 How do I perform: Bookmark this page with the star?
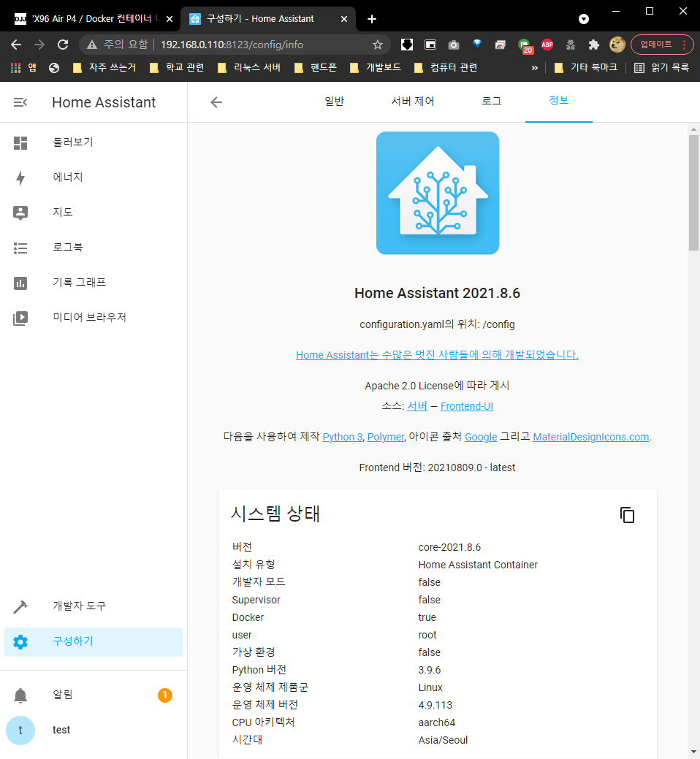point(378,45)
